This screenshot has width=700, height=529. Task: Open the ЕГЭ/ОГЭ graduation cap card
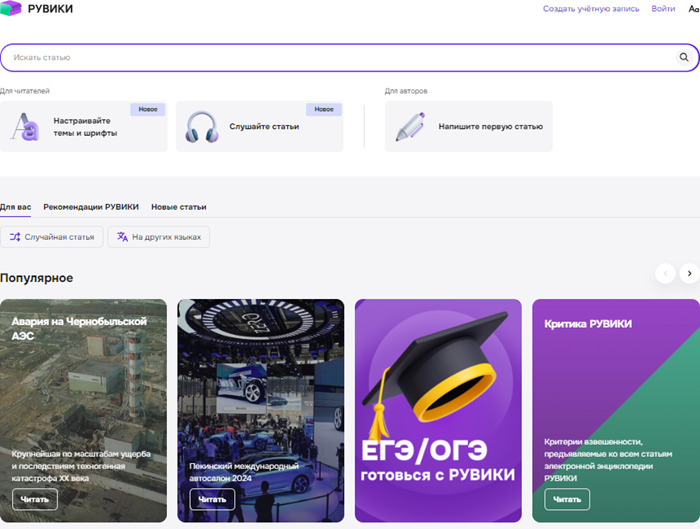438,411
